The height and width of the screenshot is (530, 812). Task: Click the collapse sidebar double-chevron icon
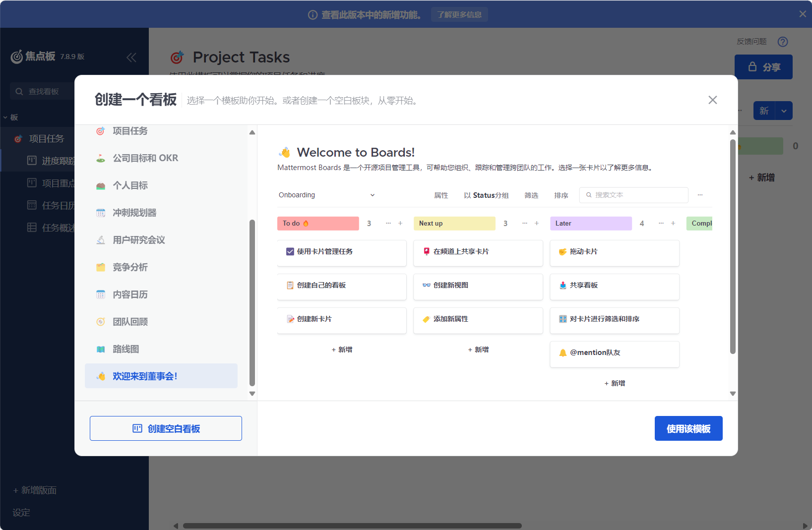[x=131, y=58]
